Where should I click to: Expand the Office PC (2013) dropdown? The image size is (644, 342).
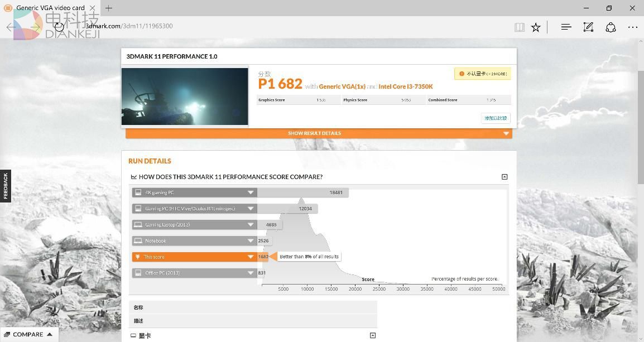point(251,273)
